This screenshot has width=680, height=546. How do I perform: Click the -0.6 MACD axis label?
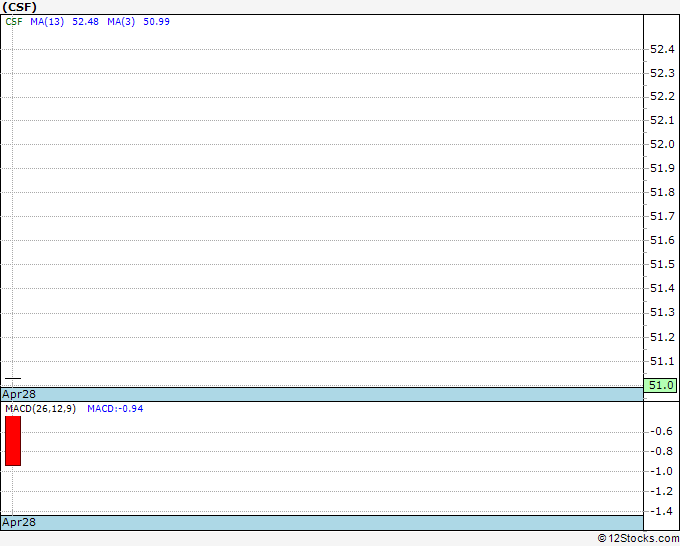coord(661,432)
